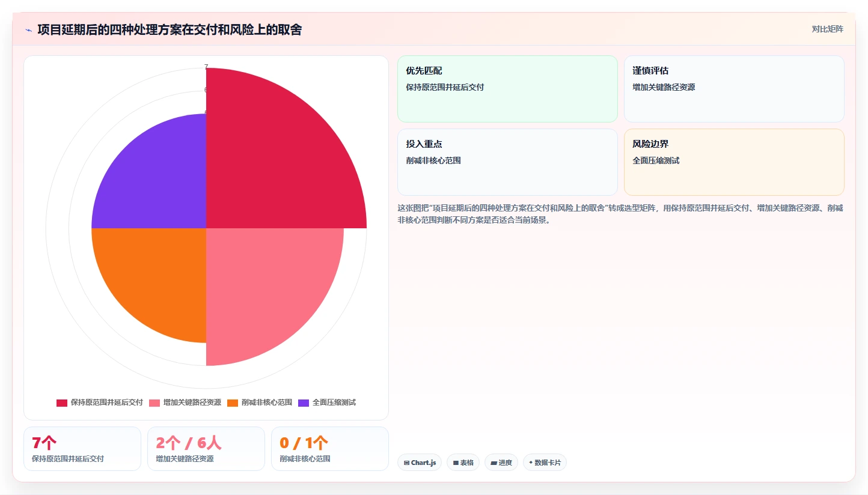Screen dimensions: 868x495
Task: Click the Chart.js tag
Action: tap(420, 463)
